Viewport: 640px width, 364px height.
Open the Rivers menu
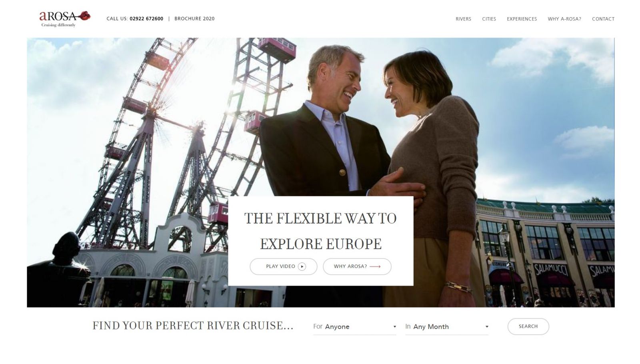[463, 19]
